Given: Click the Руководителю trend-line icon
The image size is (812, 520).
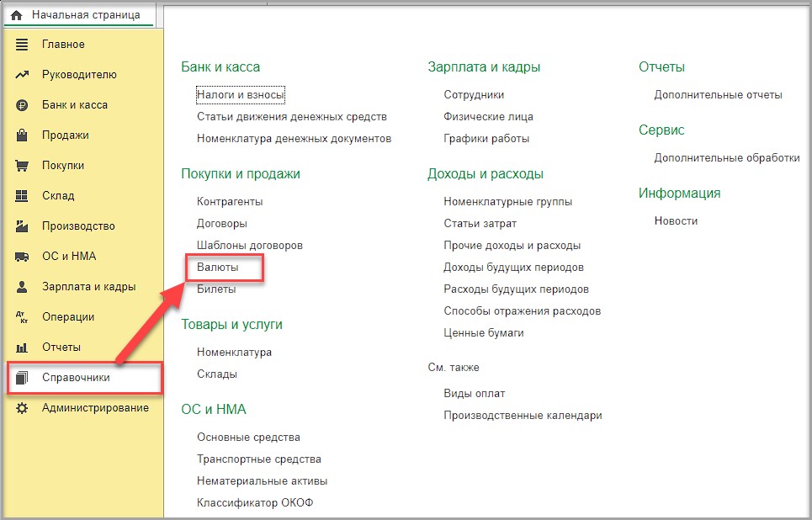Looking at the screenshot, I should 22,75.
